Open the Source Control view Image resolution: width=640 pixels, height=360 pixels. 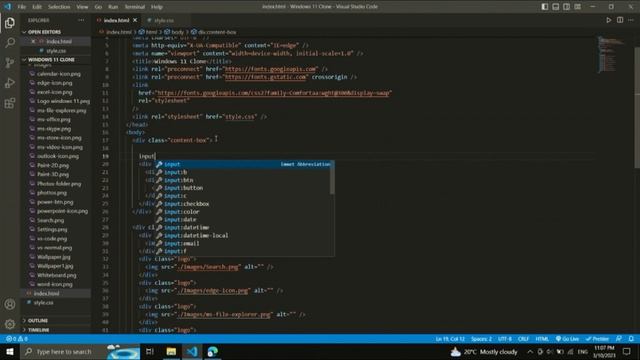pyautogui.click(x=10, y=62)
